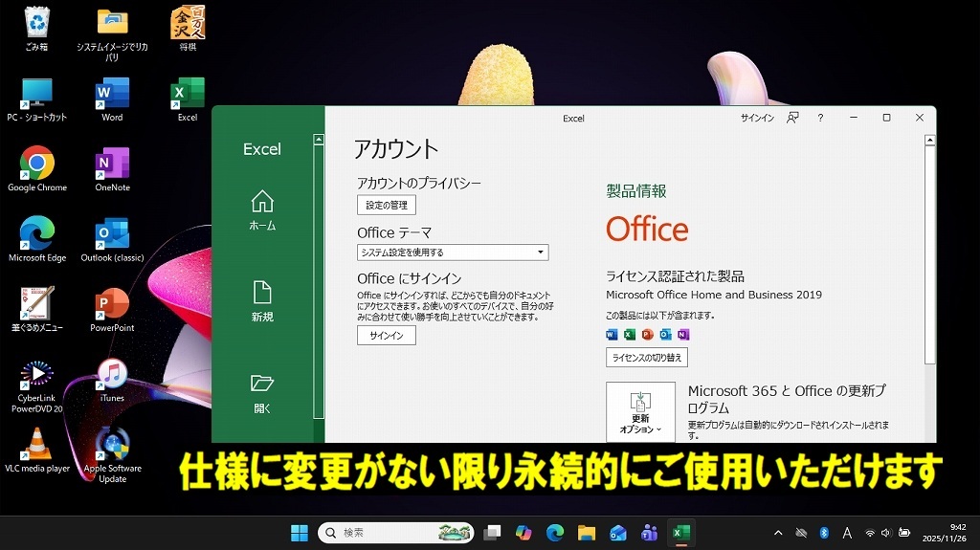The image size is (980, 550).
Task: Open the Fudegurume Menu desktop icon
Action: click(37, 309)
